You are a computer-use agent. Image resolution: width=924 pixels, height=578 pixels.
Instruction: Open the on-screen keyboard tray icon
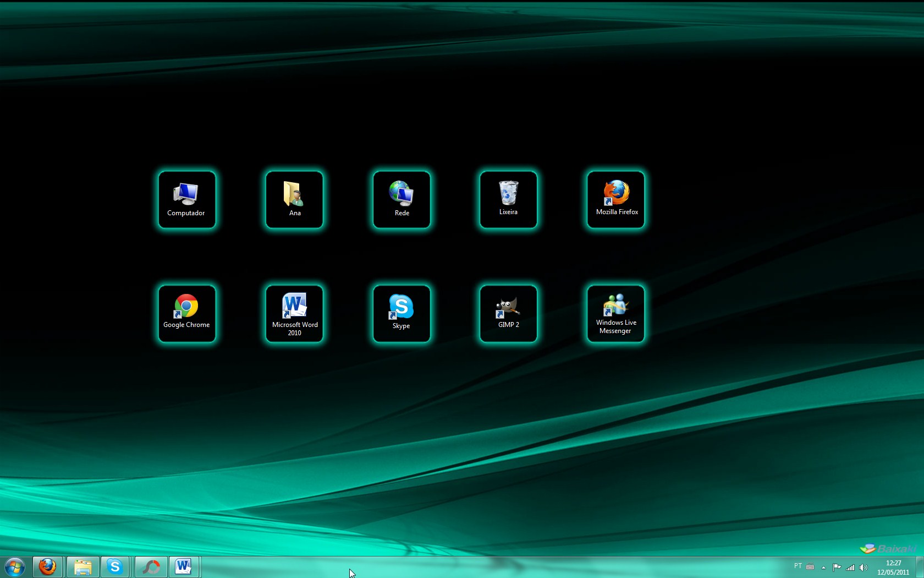(x=810, y=567)
